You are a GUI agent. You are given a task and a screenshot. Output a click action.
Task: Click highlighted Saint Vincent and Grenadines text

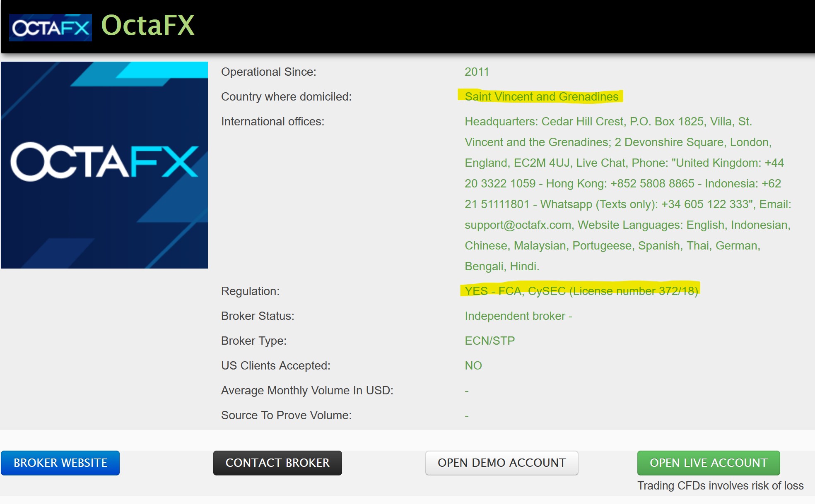click(541, 96)
